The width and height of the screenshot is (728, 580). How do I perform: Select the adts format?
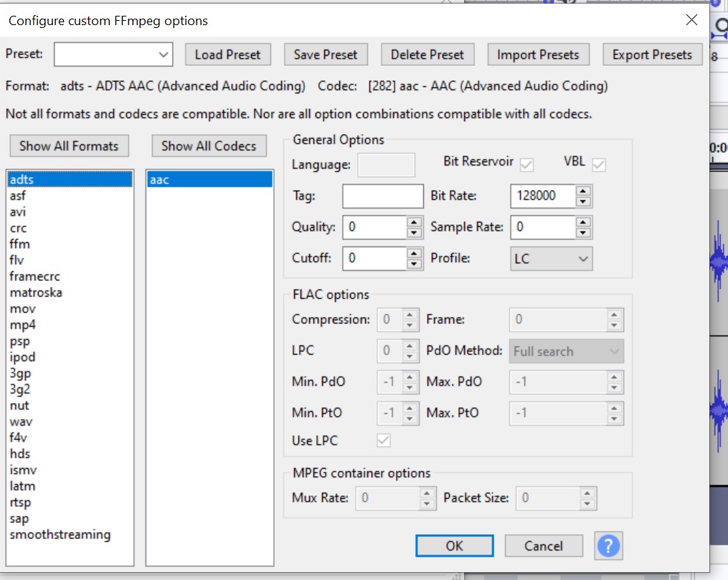pos(70,179)
